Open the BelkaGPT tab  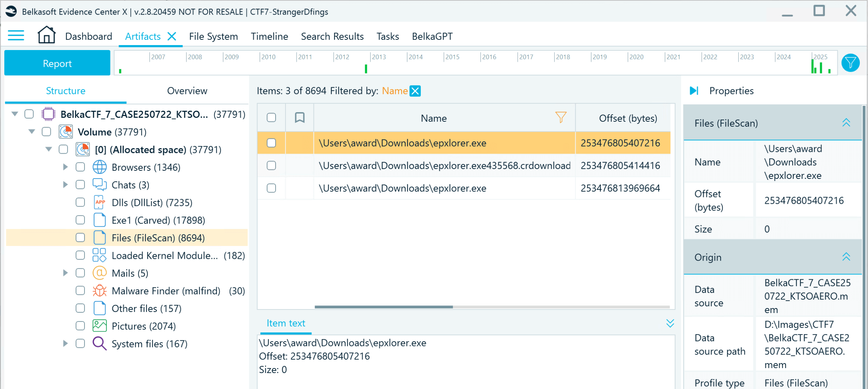coord(432,36)
